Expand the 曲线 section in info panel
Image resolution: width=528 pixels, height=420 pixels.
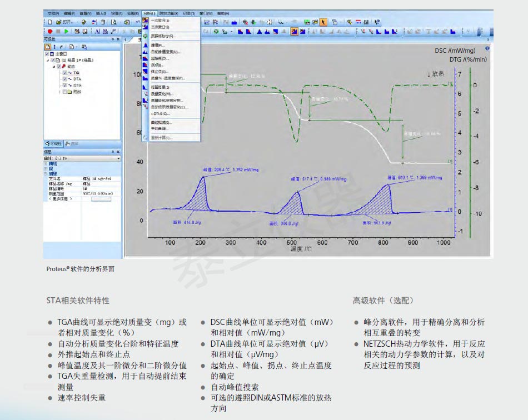point(46,164)
